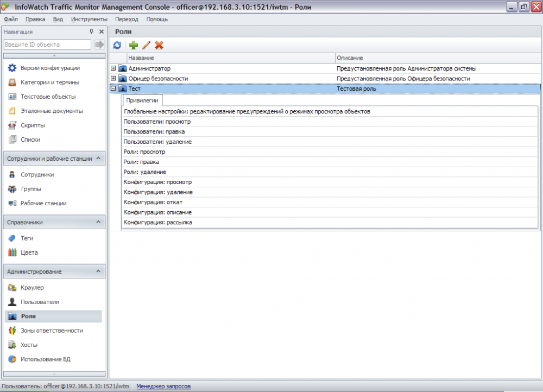Open the Инструменты menu
The image size is (543, 392).
click(x=89, y=19)
